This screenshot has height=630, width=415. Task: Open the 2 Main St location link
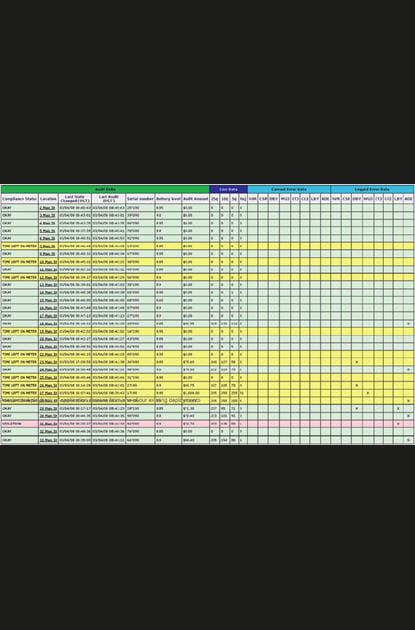click(x=47, y=208)
